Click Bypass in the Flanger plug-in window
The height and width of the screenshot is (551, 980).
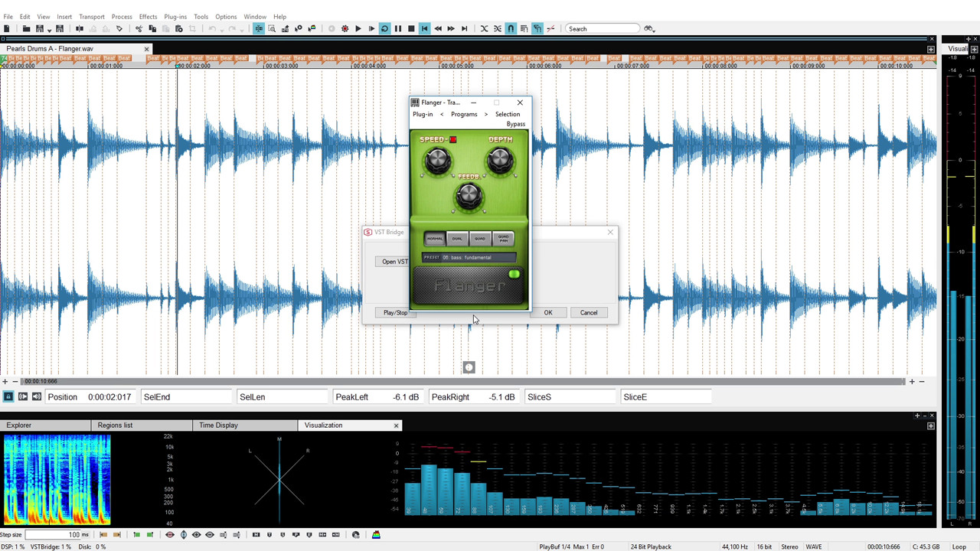[x=516, y=123]
